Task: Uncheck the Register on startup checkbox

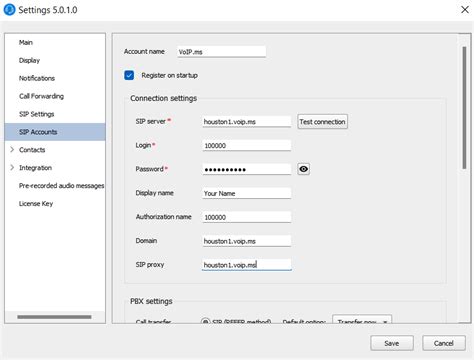Action: [x=129, y=75]
